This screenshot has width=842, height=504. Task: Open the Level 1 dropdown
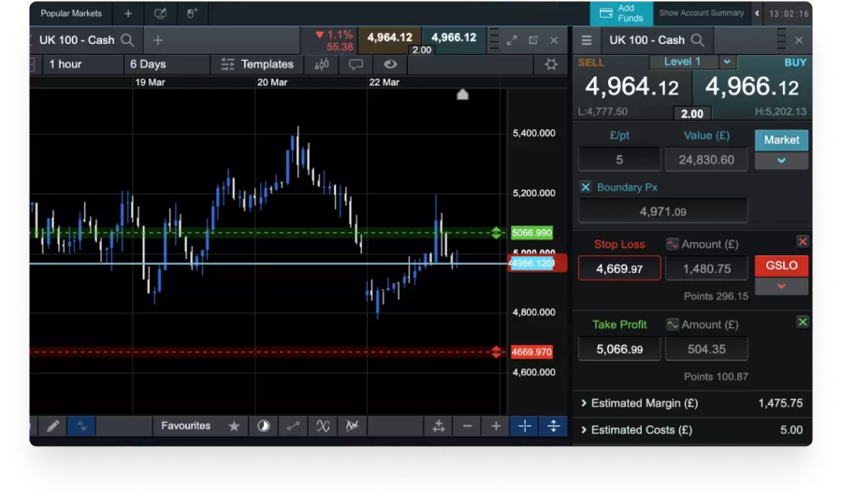pos(728,62)
